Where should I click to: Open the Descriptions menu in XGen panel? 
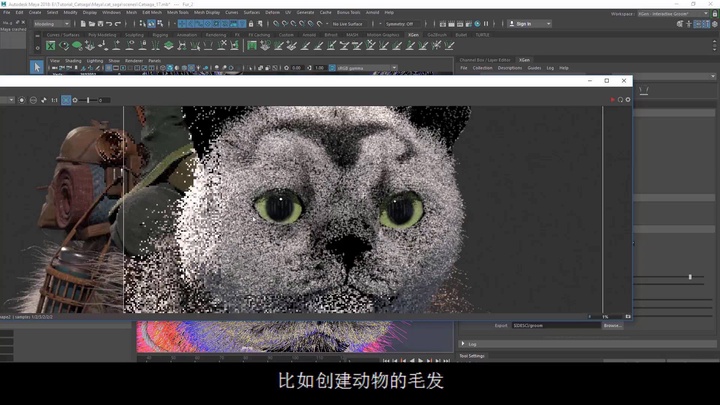point(510,68)
